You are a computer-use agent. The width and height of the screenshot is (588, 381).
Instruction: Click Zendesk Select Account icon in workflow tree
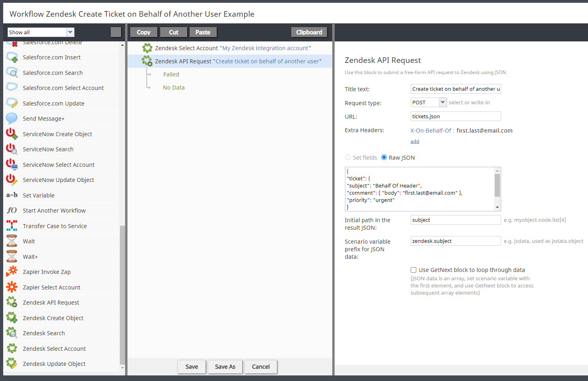tap(147, 48)
